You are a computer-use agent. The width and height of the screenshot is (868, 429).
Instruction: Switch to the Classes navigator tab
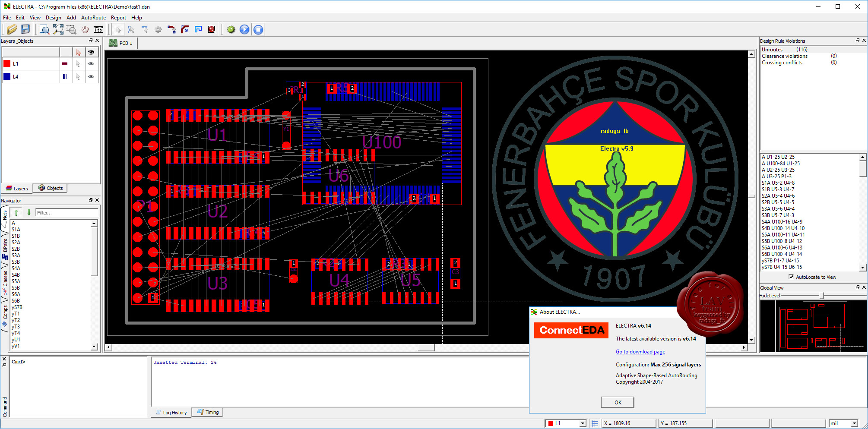(x=5, y=283)
